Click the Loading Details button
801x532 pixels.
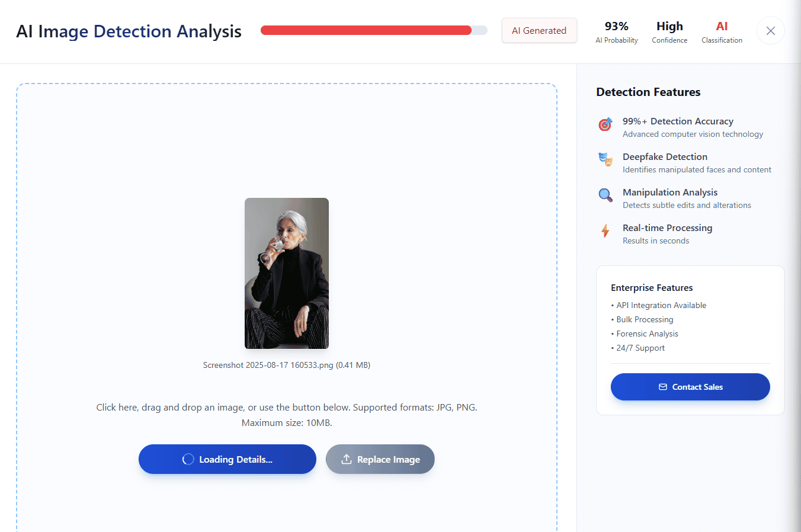(x=228, y=459)
